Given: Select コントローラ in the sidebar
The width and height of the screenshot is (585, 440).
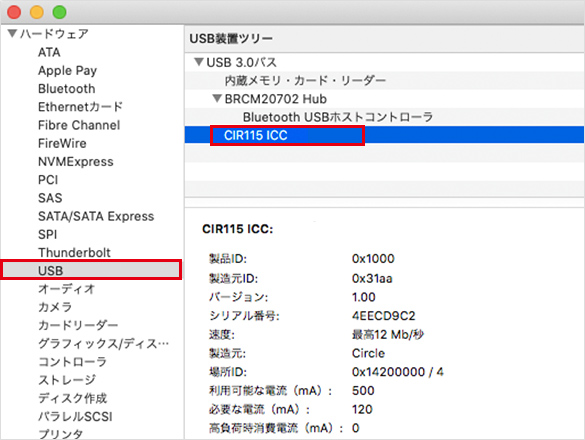Looking at the screenshot, I should coord(72,362).
